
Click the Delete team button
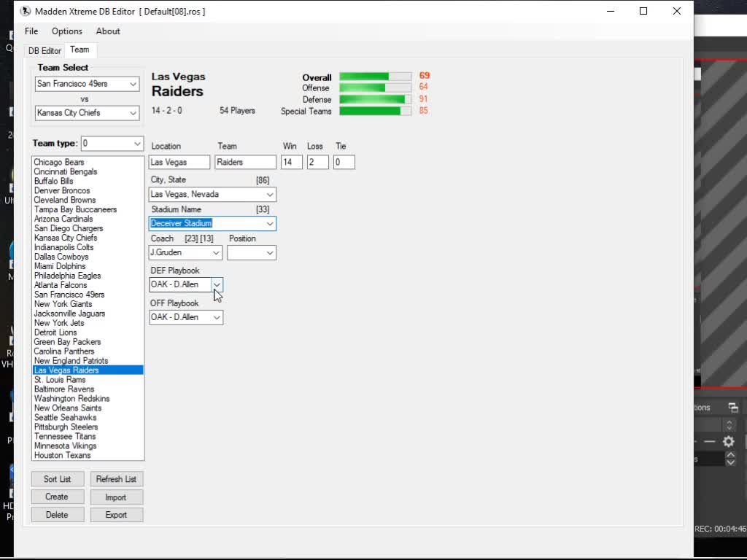(x=58, y=515)
